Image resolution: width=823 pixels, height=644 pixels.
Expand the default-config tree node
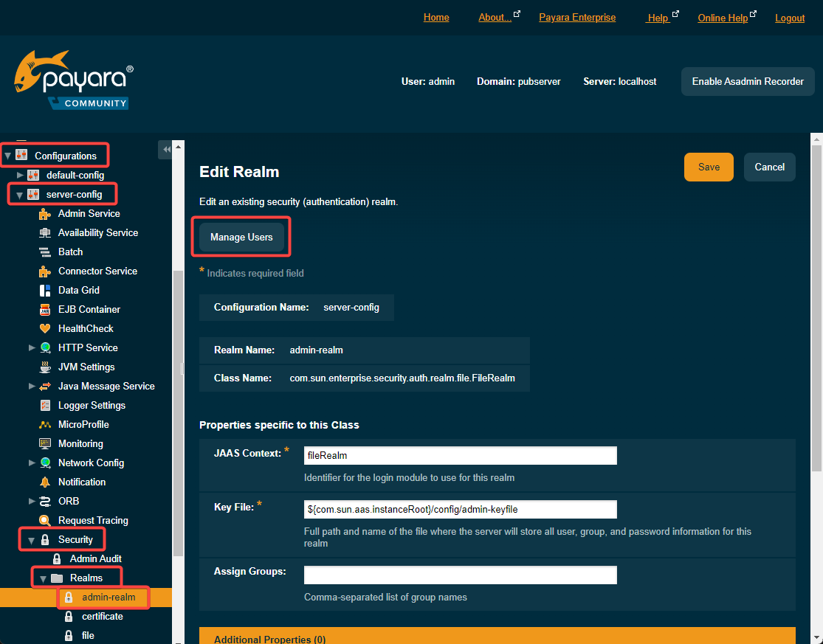coord(20,175)
